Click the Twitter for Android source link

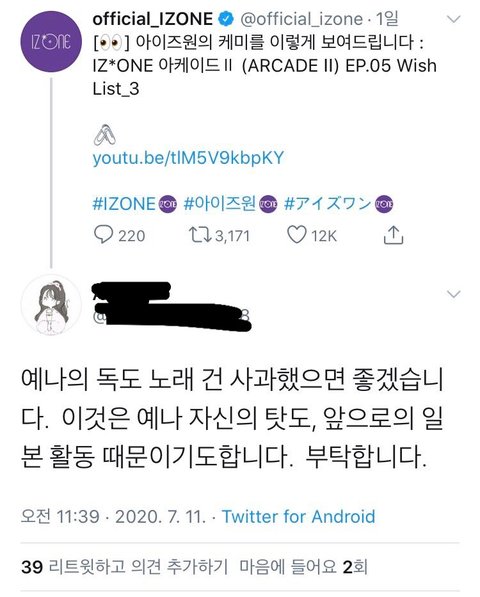(x=298, y=517)
